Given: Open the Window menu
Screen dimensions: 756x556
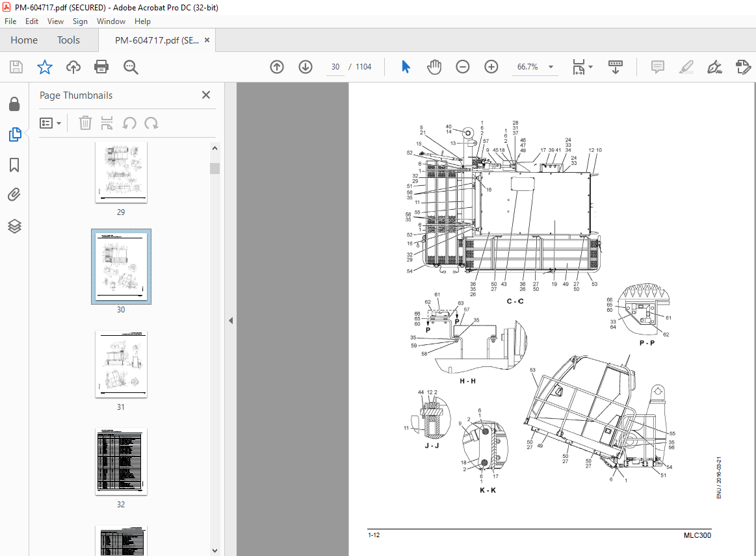Looking at the screenshot, I should coord(111,21).
